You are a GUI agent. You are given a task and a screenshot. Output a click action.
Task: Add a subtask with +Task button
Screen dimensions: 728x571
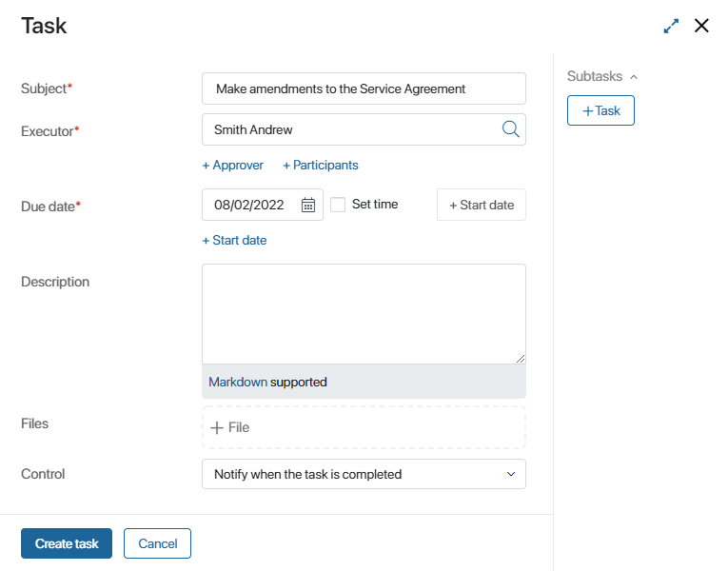[x=600, y=110]
